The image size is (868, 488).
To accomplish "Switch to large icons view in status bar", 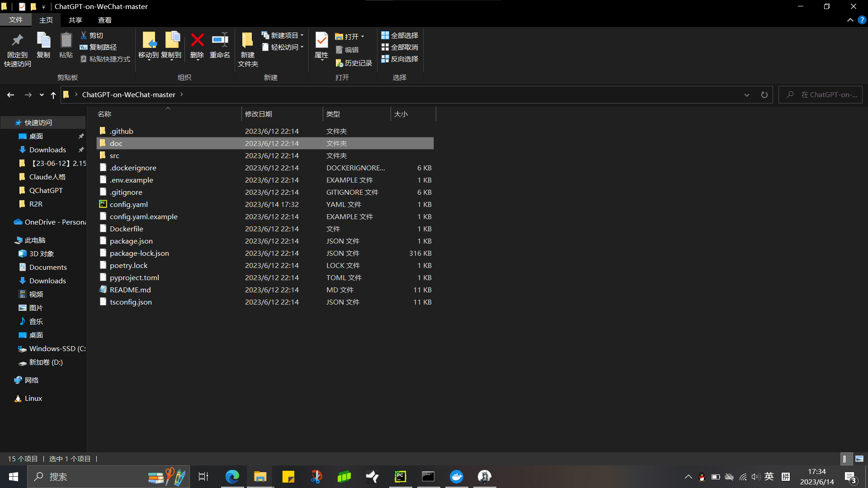I will coord(859,459).
